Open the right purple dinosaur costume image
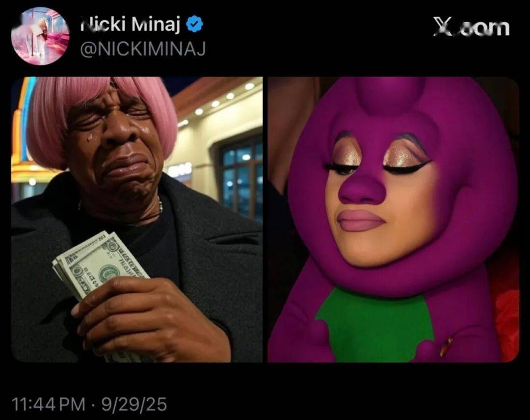 (x=394, y=220)
